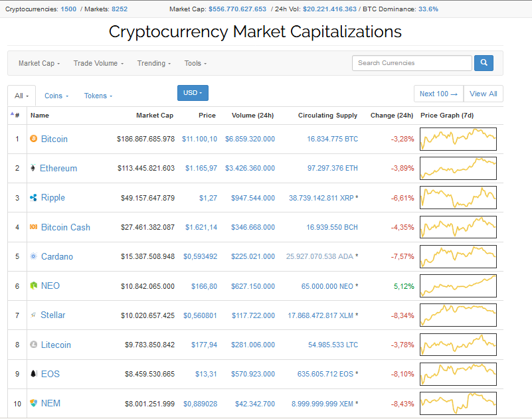Click the Cardano logo icon
Screen dimensions: 532x419
pos(33,256)
